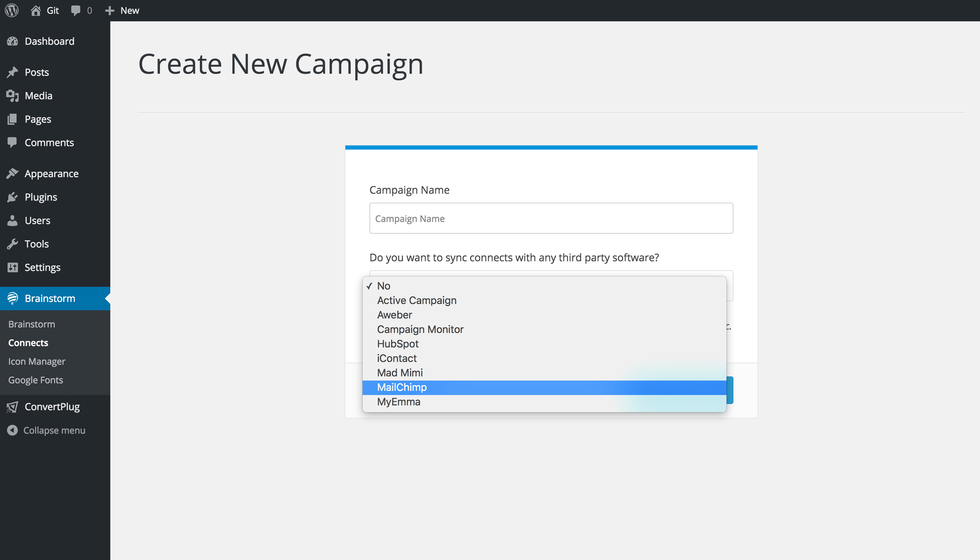Viewport: 980px width, 560px height.
Task: Pick HubSpot as the sync software
Action: (398, 343)
